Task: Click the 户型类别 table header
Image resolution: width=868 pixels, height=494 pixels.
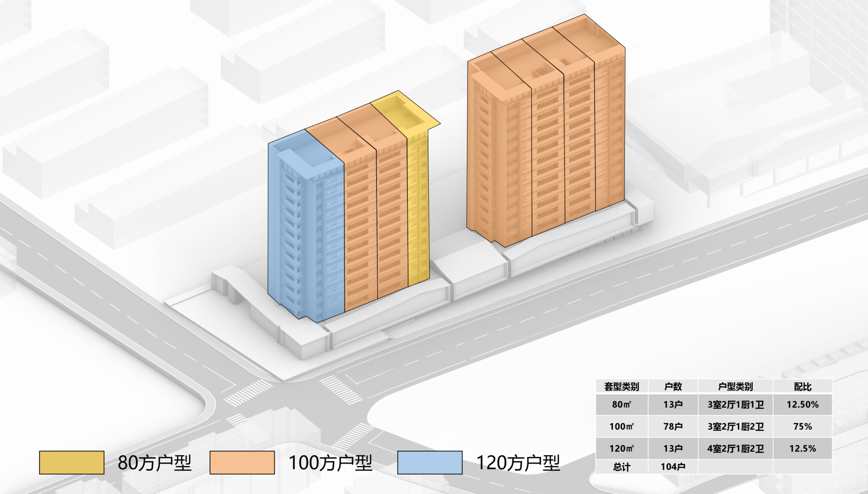Action: 736,386
